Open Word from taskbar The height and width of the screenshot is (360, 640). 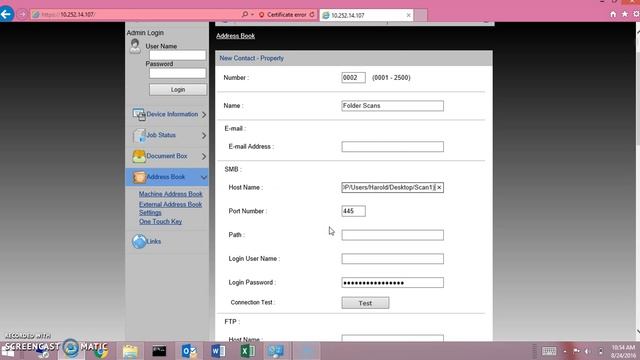click(x=218, y=351)
